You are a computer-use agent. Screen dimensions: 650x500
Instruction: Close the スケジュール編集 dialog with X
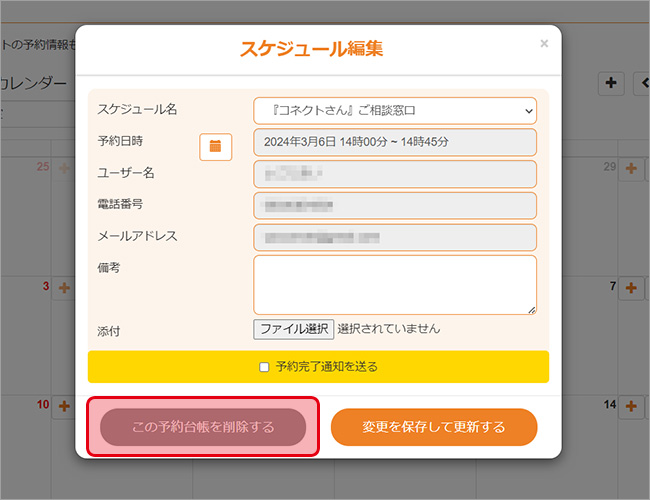coord(544,44)
